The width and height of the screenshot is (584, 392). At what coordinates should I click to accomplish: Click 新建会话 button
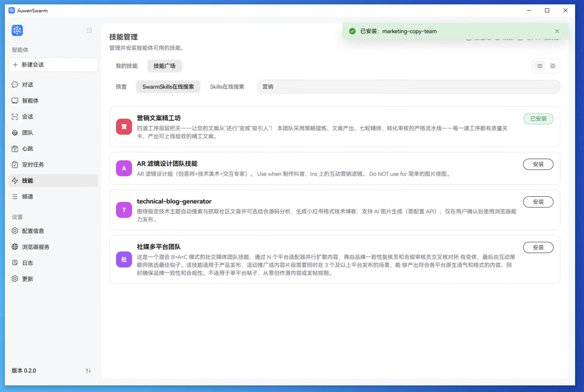53,65
